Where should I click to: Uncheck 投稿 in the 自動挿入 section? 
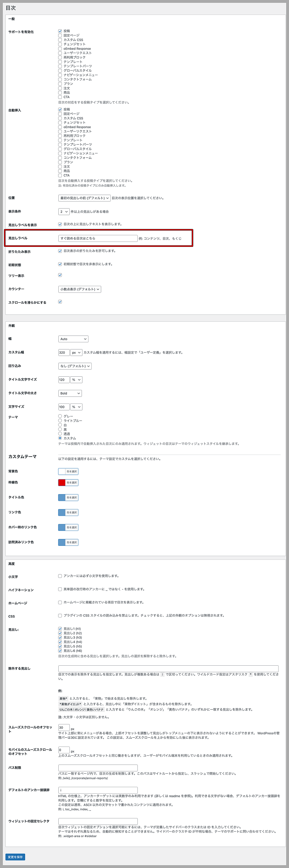pos(60,110)
